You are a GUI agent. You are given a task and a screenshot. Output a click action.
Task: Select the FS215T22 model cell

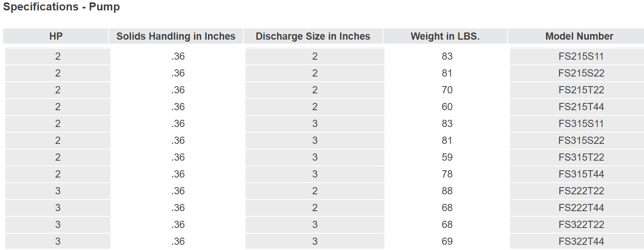(581, 90)
